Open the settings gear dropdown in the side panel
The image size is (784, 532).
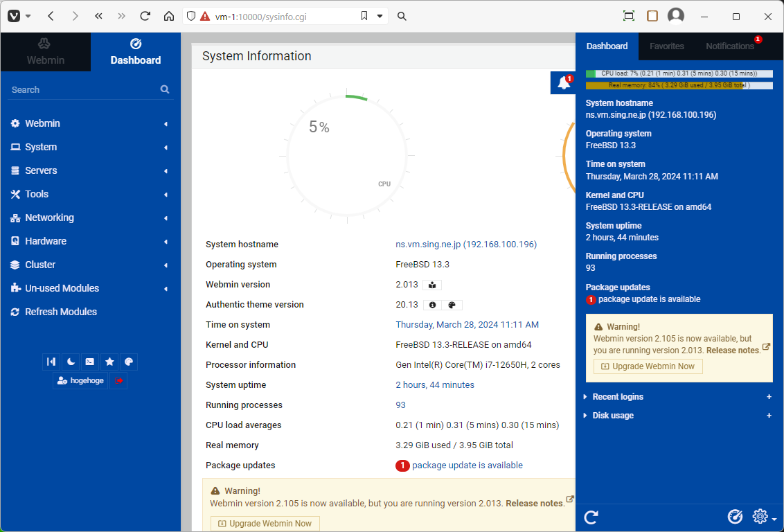pos(764,517)
